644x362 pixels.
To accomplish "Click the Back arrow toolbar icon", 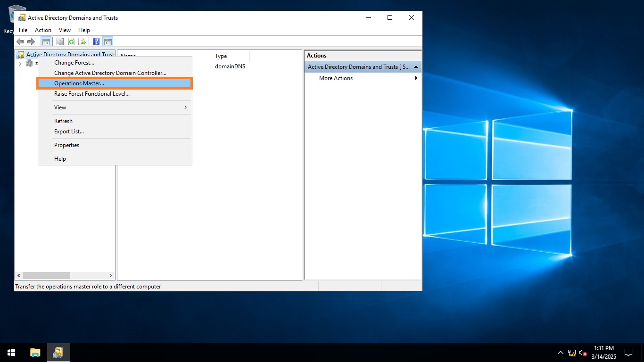I will pos(20,41).
